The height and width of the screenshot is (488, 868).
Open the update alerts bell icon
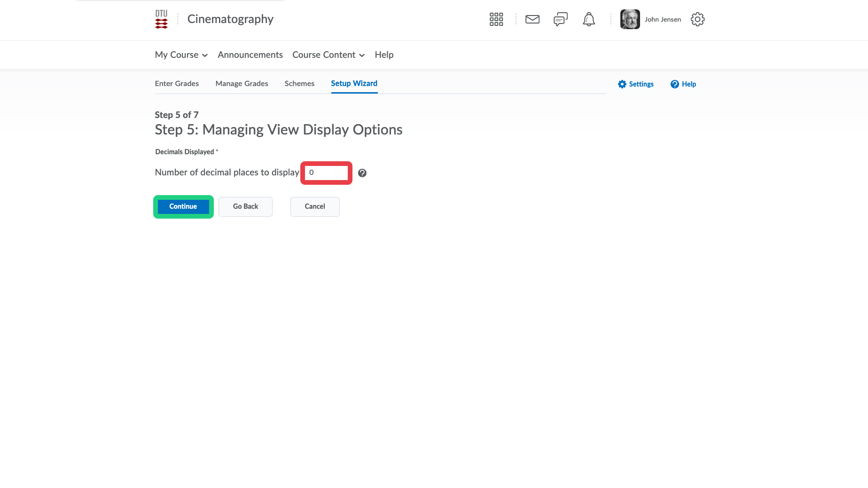pos(588,19)
